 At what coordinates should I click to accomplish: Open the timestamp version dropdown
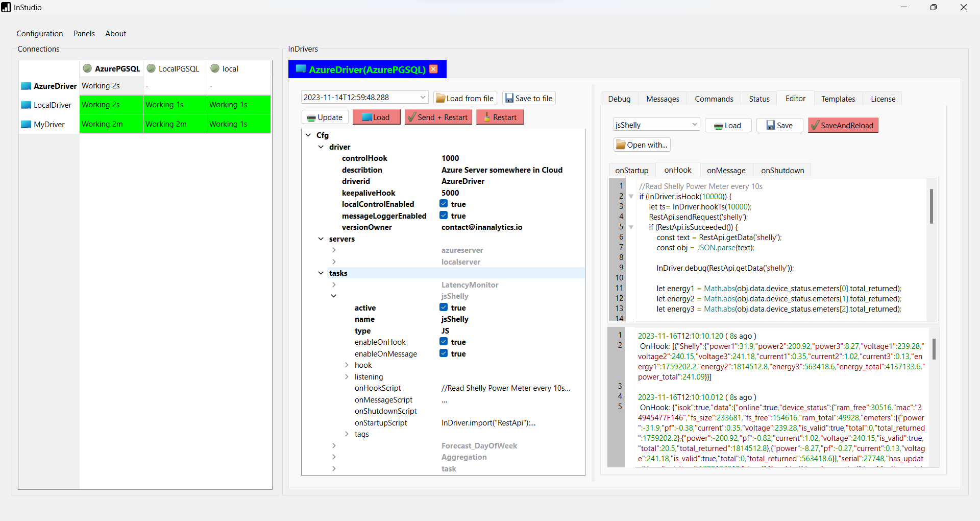click(423, 98)
